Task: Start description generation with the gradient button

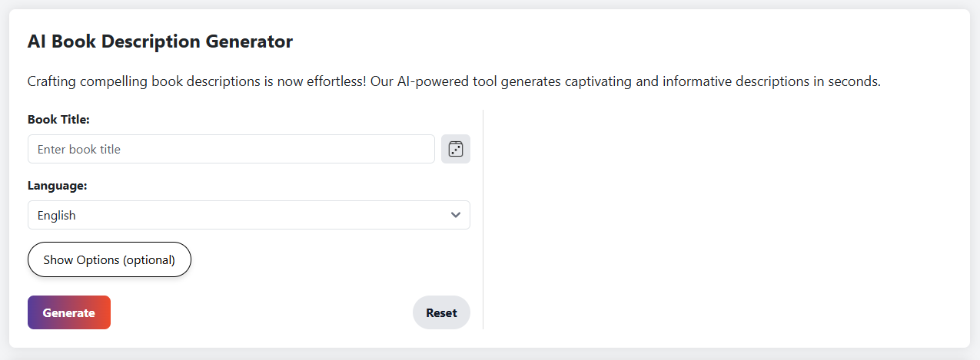Action: [x=69, y=312]
